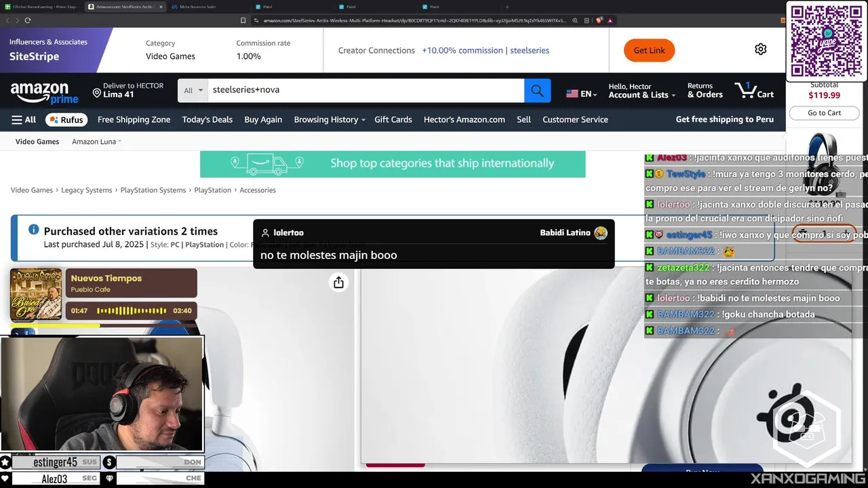Click the bookmark icon in address bar

point(243,20)
